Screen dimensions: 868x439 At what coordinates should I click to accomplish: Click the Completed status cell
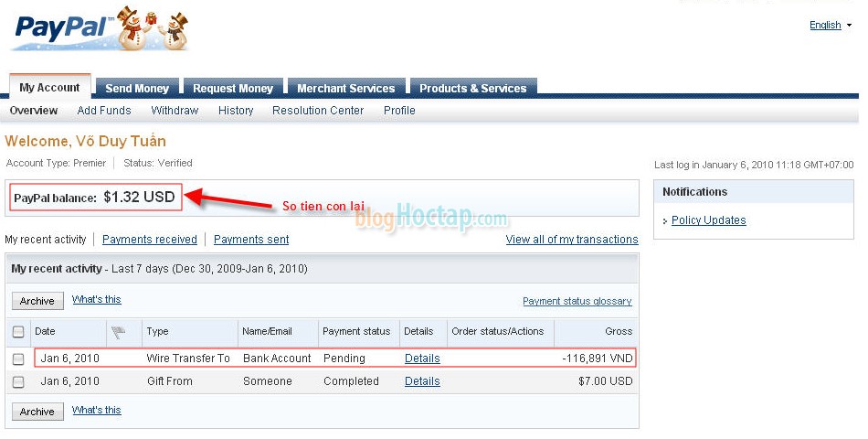[x=351, y=381]
